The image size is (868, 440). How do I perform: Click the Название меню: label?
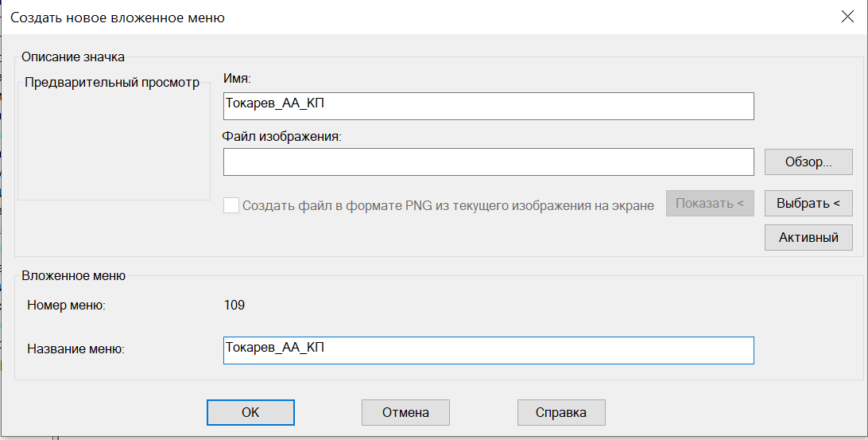point(76,349)
